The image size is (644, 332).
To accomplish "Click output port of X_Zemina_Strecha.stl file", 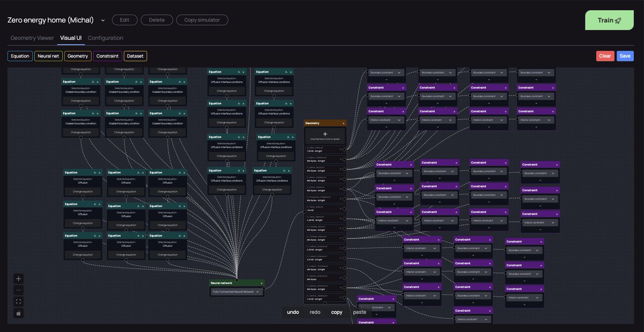I will click(x=344, y=288).
